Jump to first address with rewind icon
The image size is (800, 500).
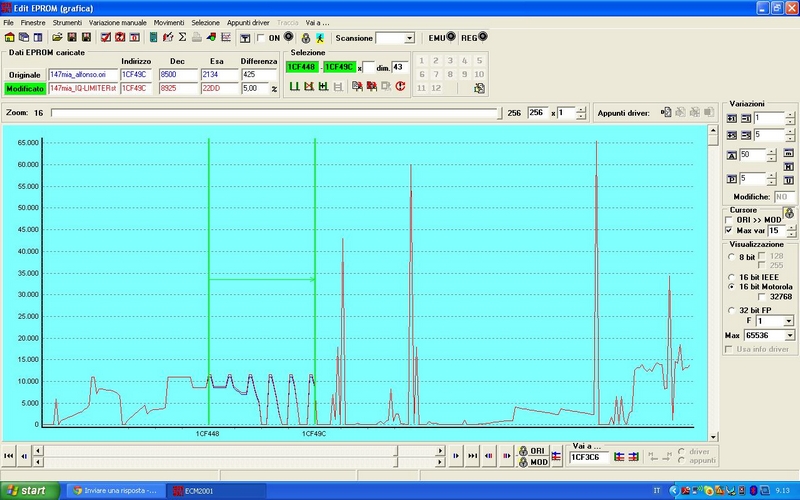[9, 456]
